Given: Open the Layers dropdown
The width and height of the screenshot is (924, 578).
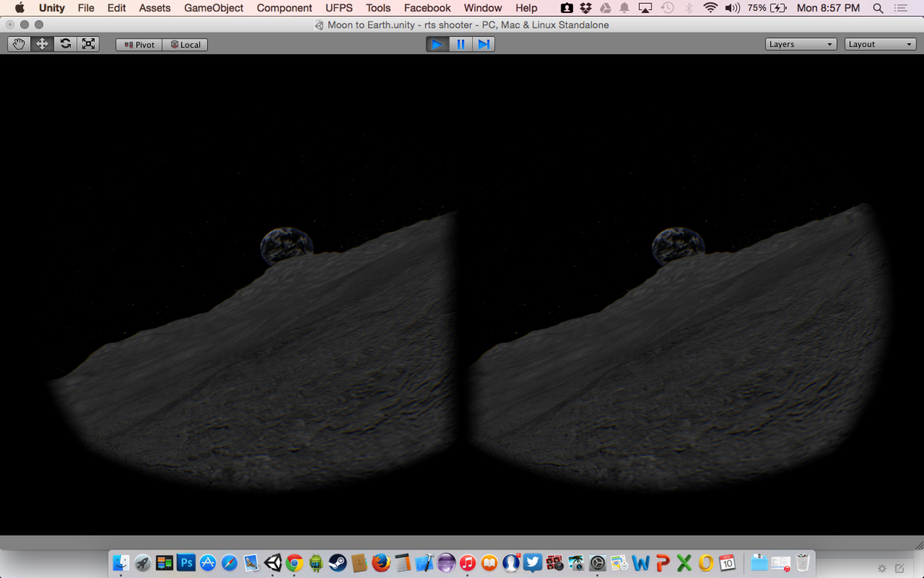Looking at the screenshot, I should [802, 44].
